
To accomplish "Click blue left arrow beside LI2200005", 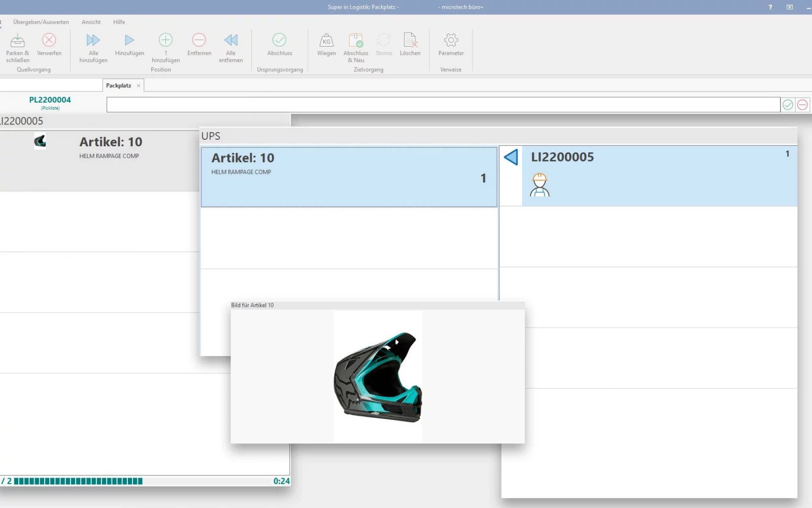I will coord(511,157).
